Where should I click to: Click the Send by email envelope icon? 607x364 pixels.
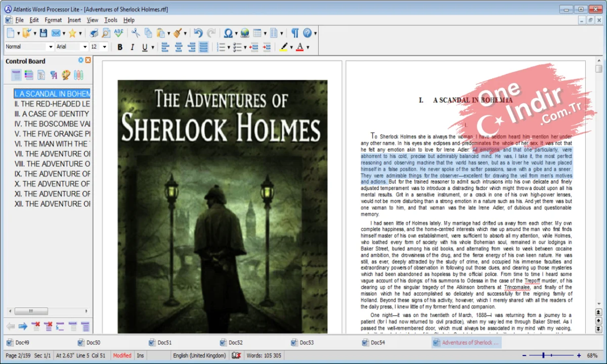coord(56,33)
